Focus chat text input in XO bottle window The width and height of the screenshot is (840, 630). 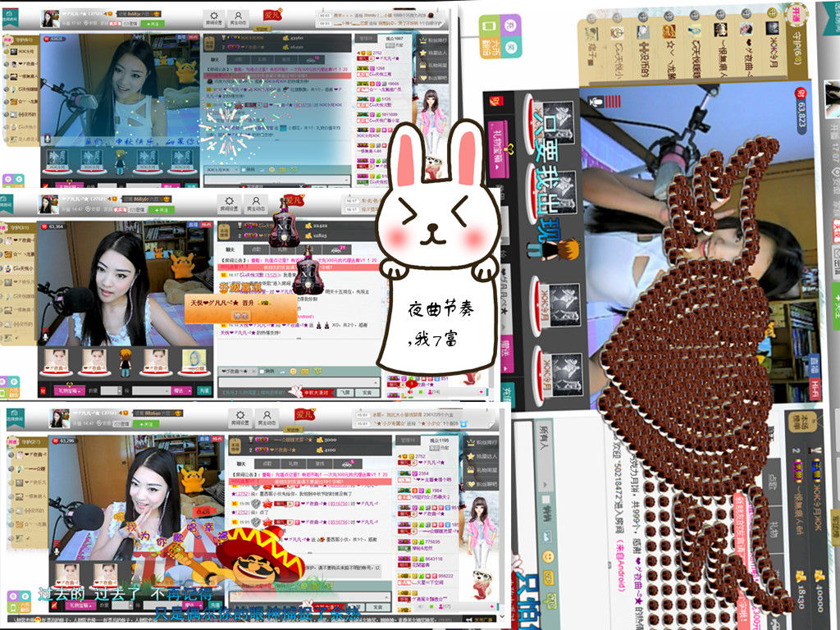coord(299,382)
